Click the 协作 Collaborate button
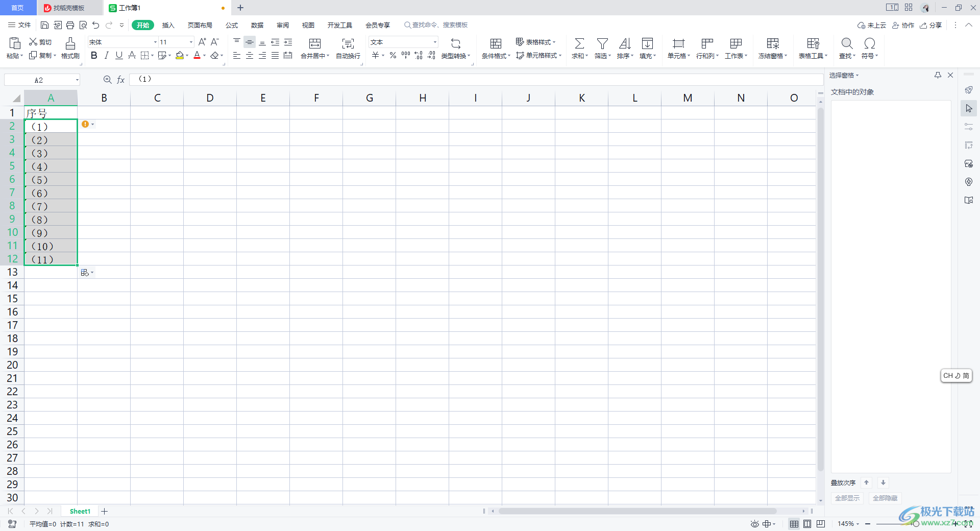980x531 pixels. 903,25
